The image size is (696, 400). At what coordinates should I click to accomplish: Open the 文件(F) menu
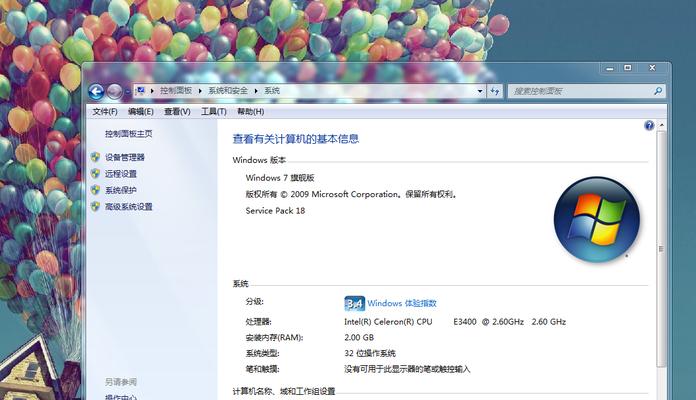point(105,111)
